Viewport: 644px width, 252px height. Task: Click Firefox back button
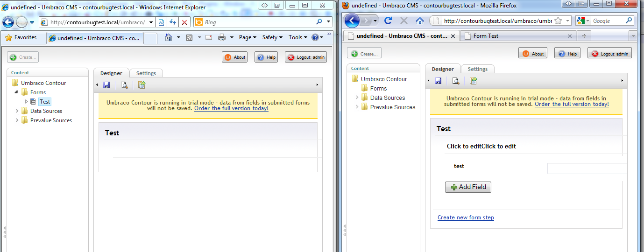point(352,21)
